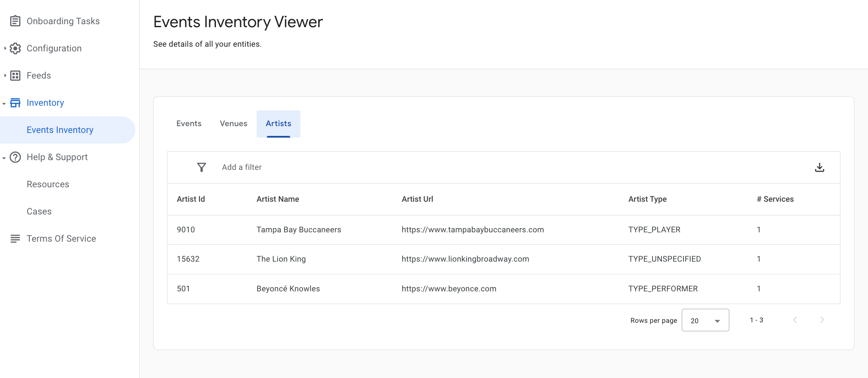
Task: Open the Cases sidebar link
Action: point(39,212)
